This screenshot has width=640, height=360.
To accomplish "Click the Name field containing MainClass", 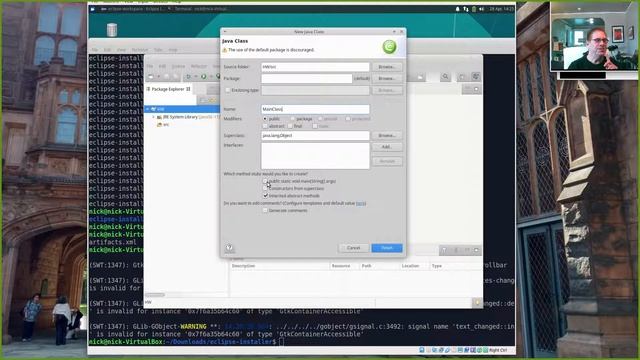I will click(x=315, y=109).
